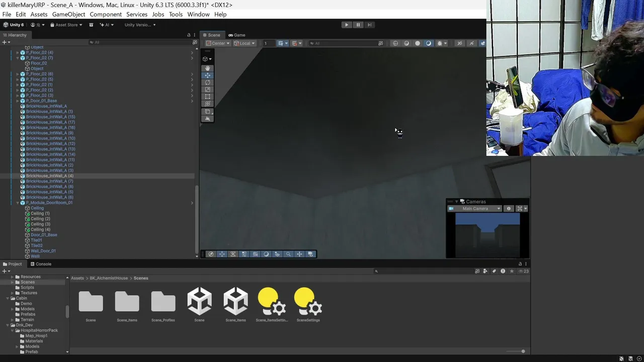This screenshot has height=362, width=644.
Task: Toggle hidden objects visibility count icon
Action: click(x=524, y=271)
